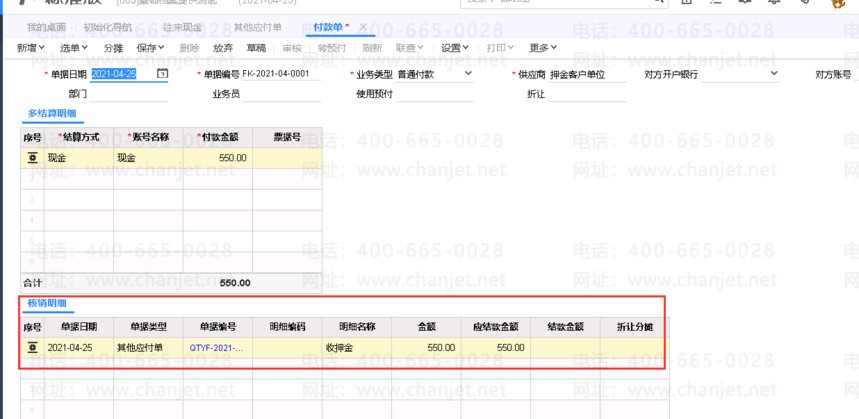The height and width of the screenshot is (419, 859).
Task: Click the 现金 cell under 结算方式
Action: 79,158
